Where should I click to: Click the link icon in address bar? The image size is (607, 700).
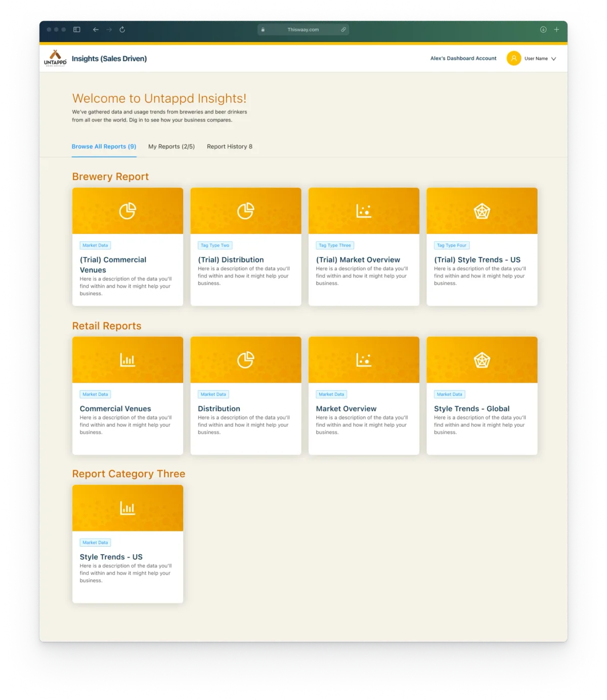343,29
